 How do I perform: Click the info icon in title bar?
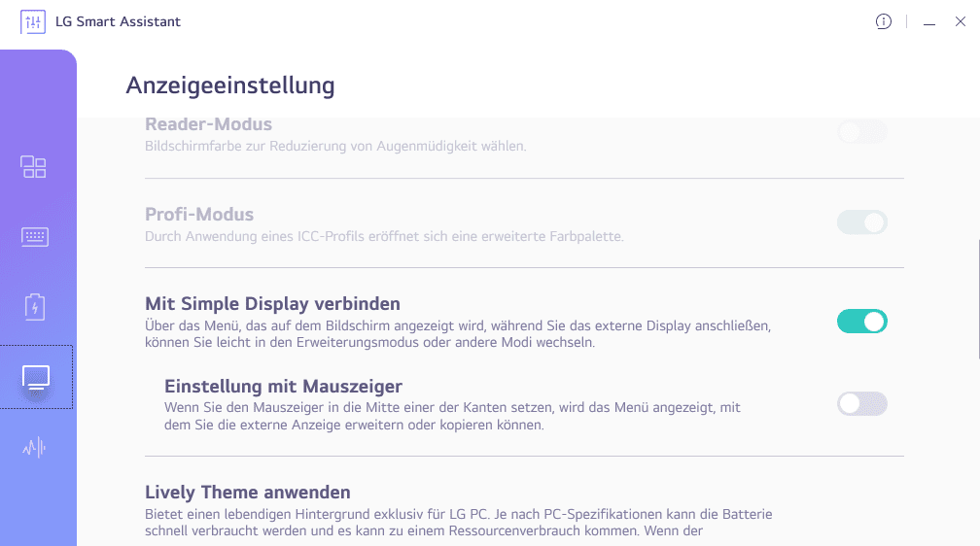883,21
